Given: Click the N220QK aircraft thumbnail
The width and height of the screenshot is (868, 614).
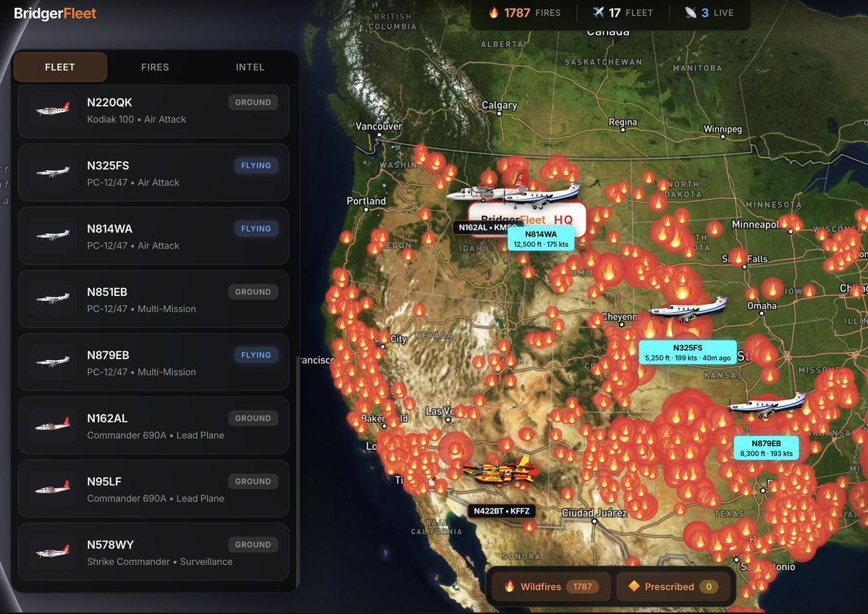Looking at the screenshot, I should tap(53, 109).
